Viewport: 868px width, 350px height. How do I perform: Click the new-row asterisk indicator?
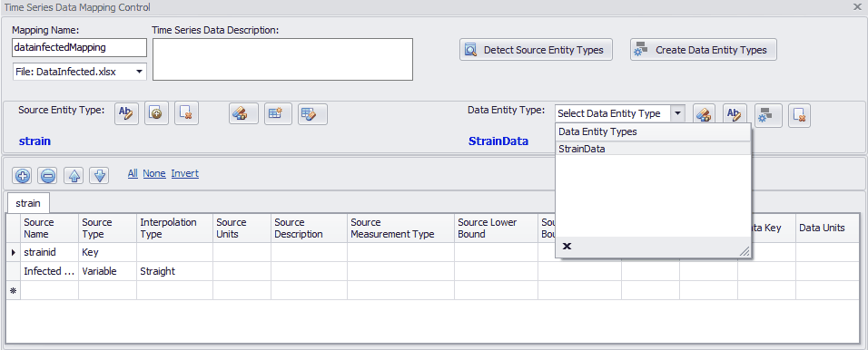click(14, 290)
